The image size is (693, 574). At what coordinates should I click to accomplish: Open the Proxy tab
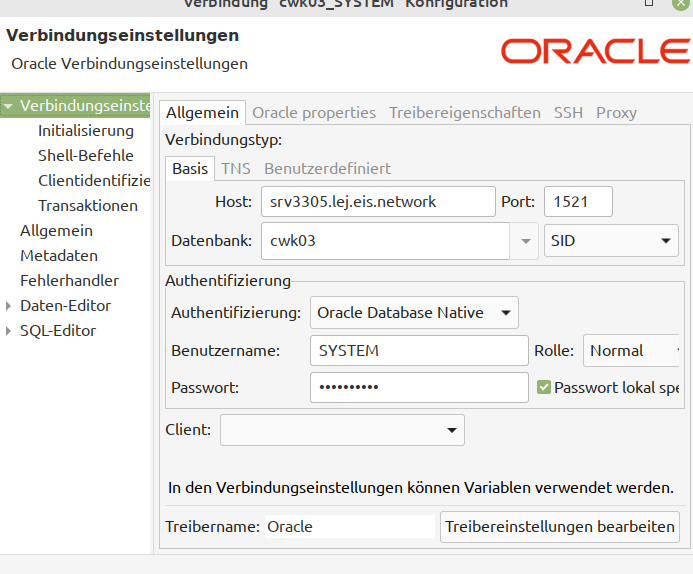(x=616, y=112)
